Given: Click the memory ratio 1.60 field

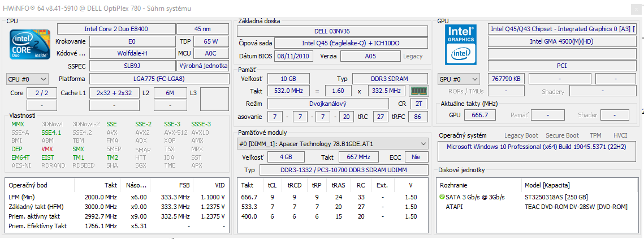Looking at the screenshot, I should (339, 91).
